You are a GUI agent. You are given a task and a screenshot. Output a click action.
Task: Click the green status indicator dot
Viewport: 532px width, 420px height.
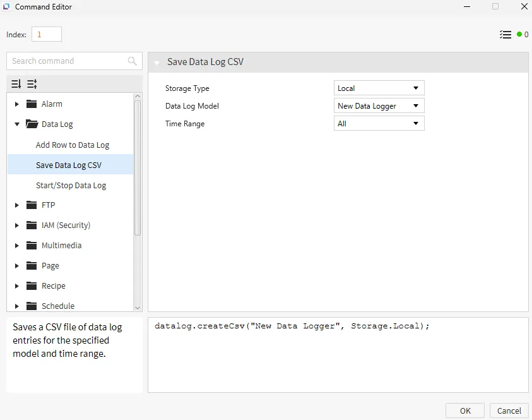click(x=519, y=35)
